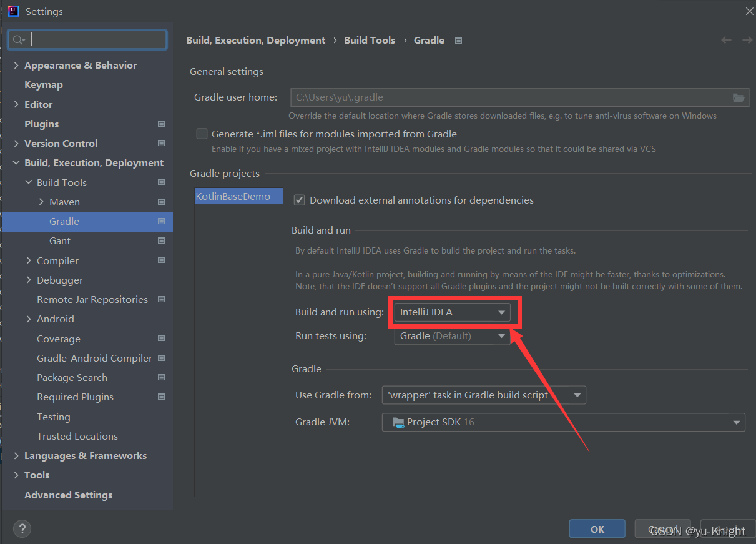Screen dimensions: 756x544
Task: Expand the Editor section
Action: pos(16,104)
